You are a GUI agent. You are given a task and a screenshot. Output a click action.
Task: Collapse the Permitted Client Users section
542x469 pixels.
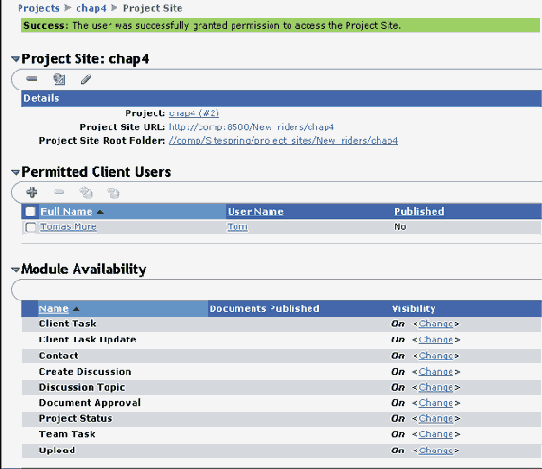[x=16, y=172]
